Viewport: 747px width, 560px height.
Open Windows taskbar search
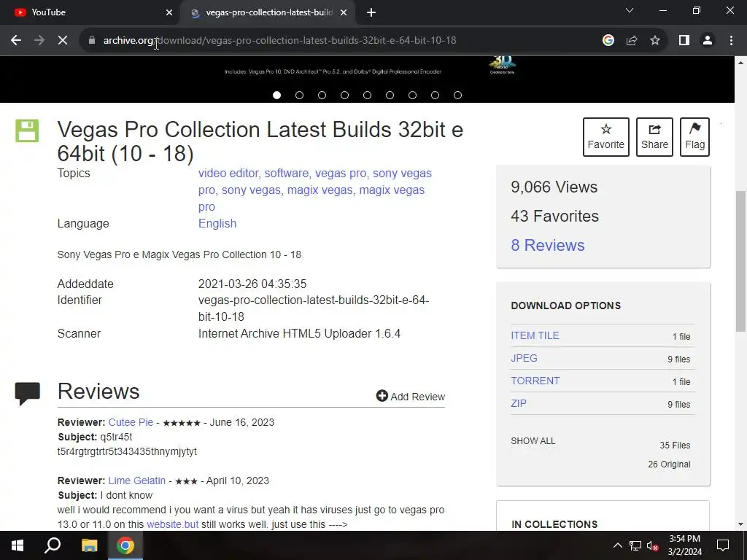click(x=53, y=545)
